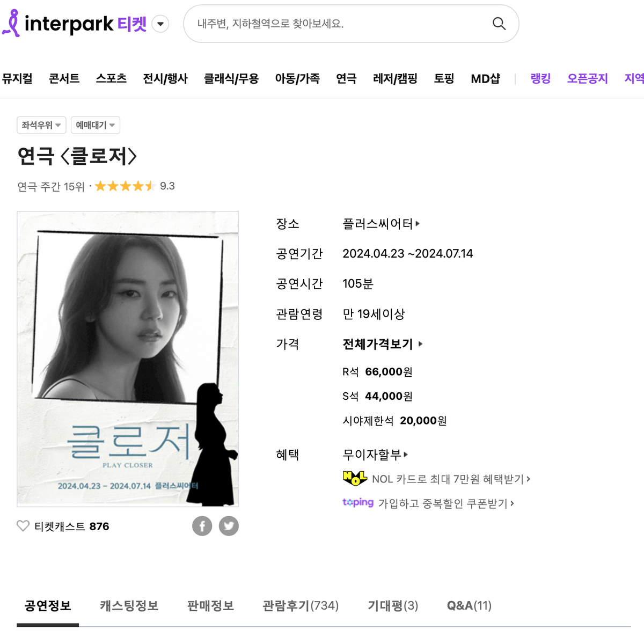Screen dimensions: 644x644
Task: Open the 뮤지컬 category menu
Action: click(x=17, y=78)
